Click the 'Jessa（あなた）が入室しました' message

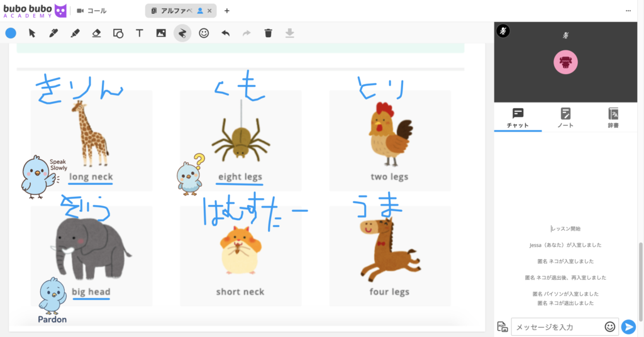pyautogui.click(x=565, y=245)
